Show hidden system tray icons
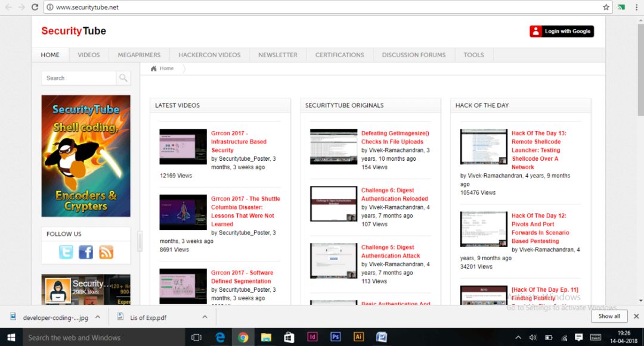The width and height of the screenshot is (644, 346). pyautogui.click(x=518, y=337)
